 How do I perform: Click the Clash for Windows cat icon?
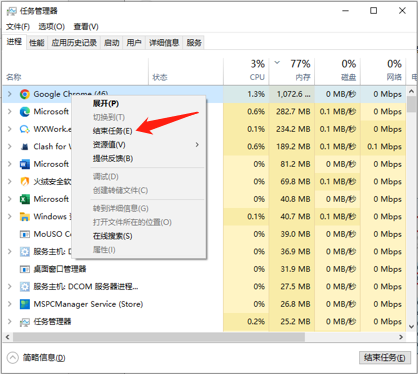[x=25, y=147]
